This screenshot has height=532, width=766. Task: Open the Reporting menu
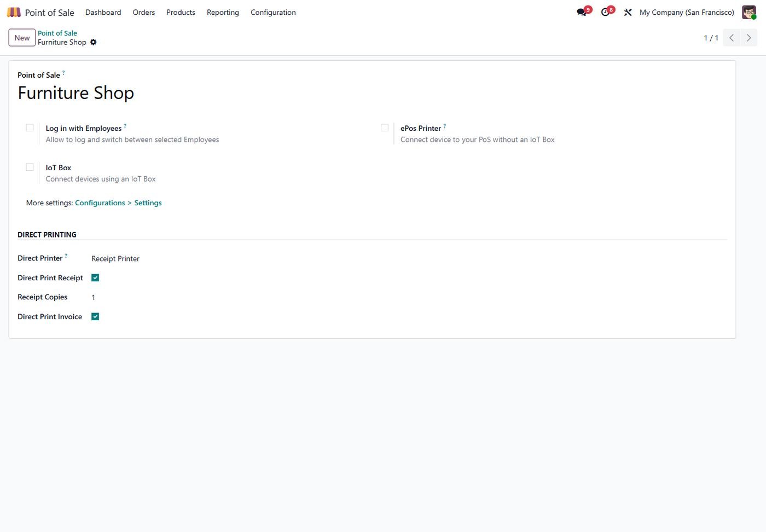coord(223,12)
